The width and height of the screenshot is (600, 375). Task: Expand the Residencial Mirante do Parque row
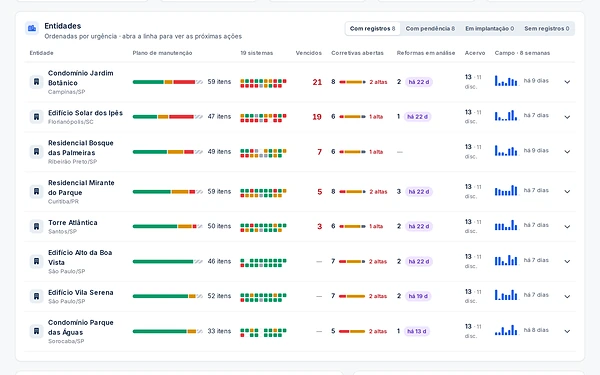567,191
